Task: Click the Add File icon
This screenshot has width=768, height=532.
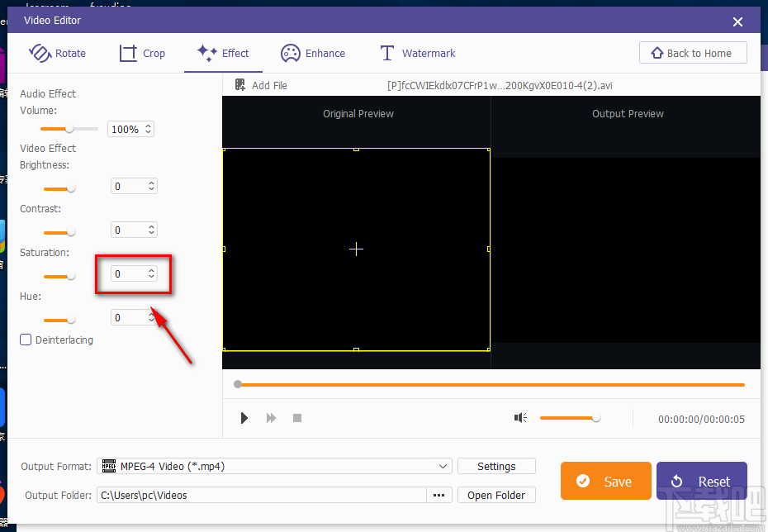Action: point(240,85)
